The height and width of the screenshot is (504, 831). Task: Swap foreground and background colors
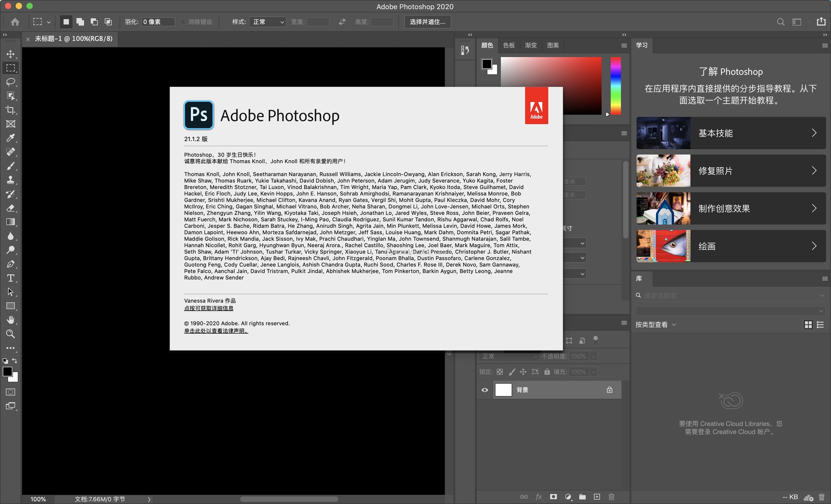pyautogui.click(x=15, y=360)
